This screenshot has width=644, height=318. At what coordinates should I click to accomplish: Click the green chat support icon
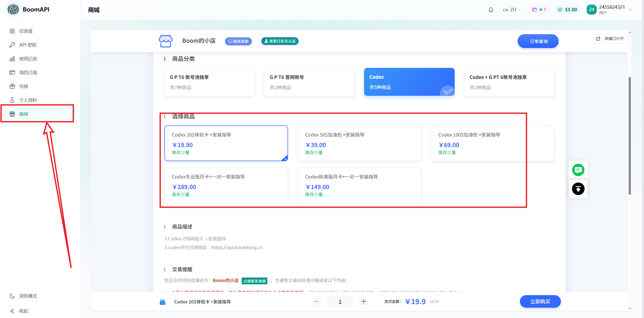click(x=578, y=170)
